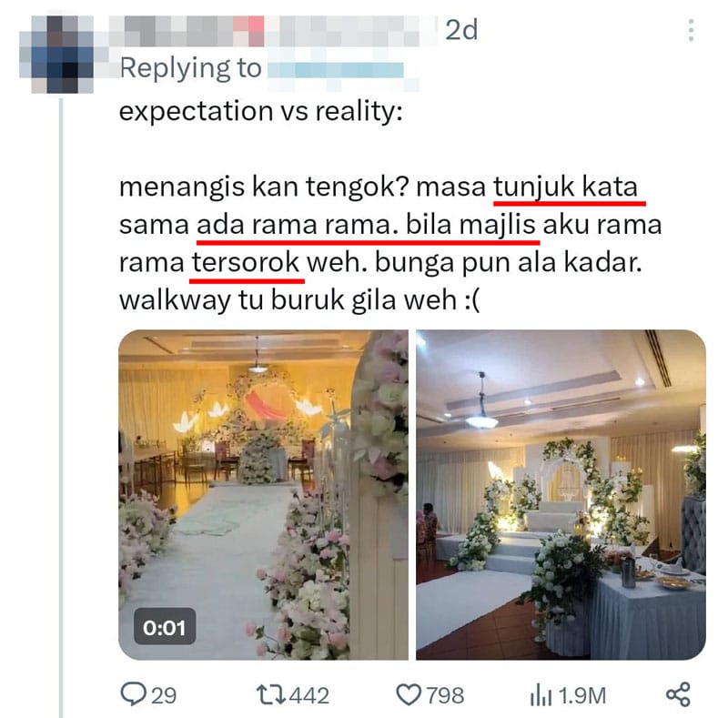View analytics via the bar chart icon

[x=541, y=695]
